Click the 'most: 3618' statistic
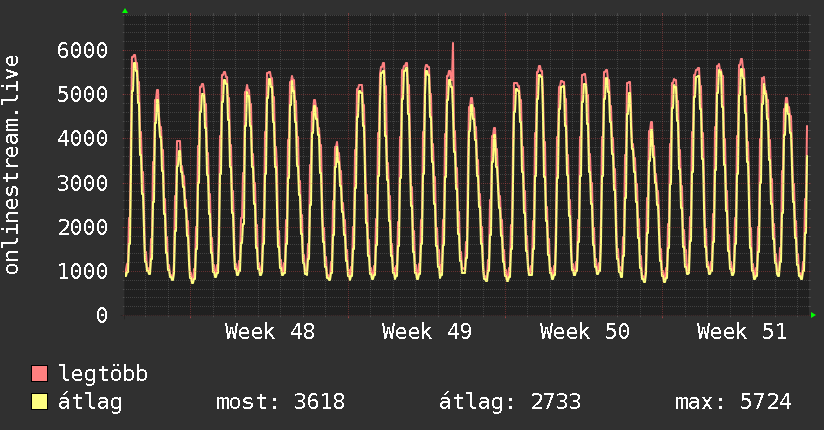Image resolution: width=824 pixels, height=430 pixels. tap(280, 402)
